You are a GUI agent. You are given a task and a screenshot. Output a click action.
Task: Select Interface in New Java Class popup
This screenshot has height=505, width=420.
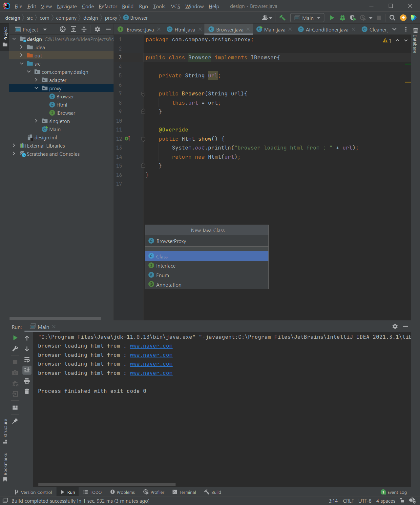click(x=207, y=266)
